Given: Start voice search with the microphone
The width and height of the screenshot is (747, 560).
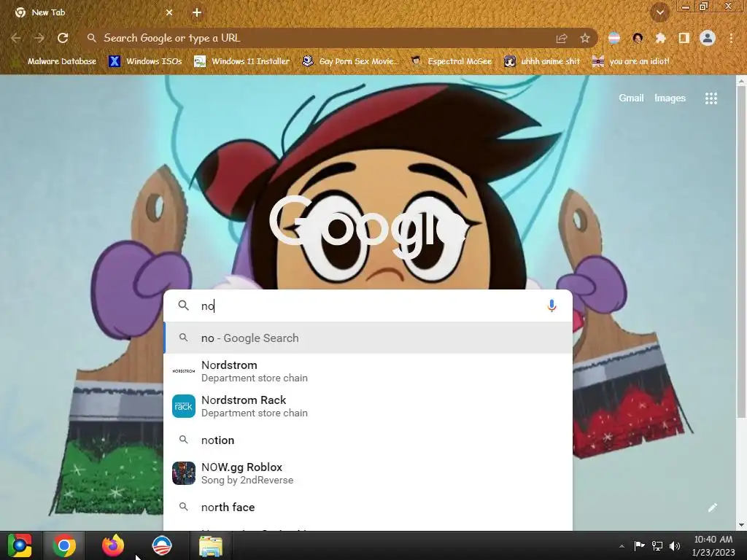Looking at the screenshot, I should 551,306.
